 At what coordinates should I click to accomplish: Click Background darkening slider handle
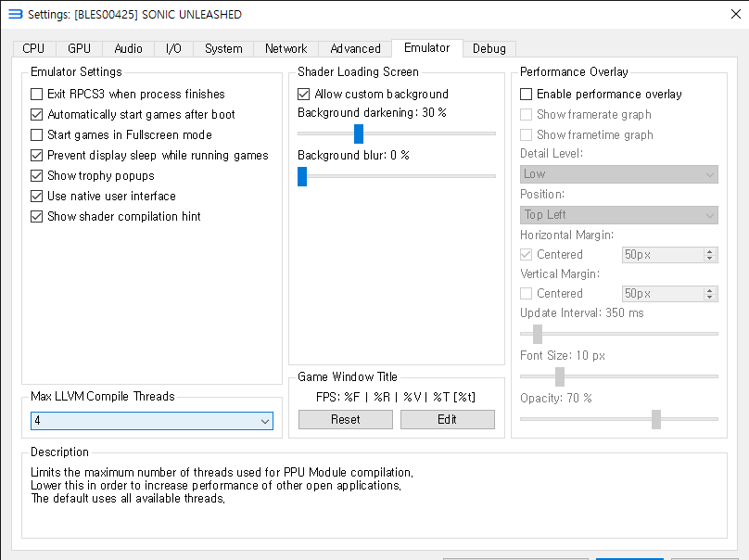(359, 134)
